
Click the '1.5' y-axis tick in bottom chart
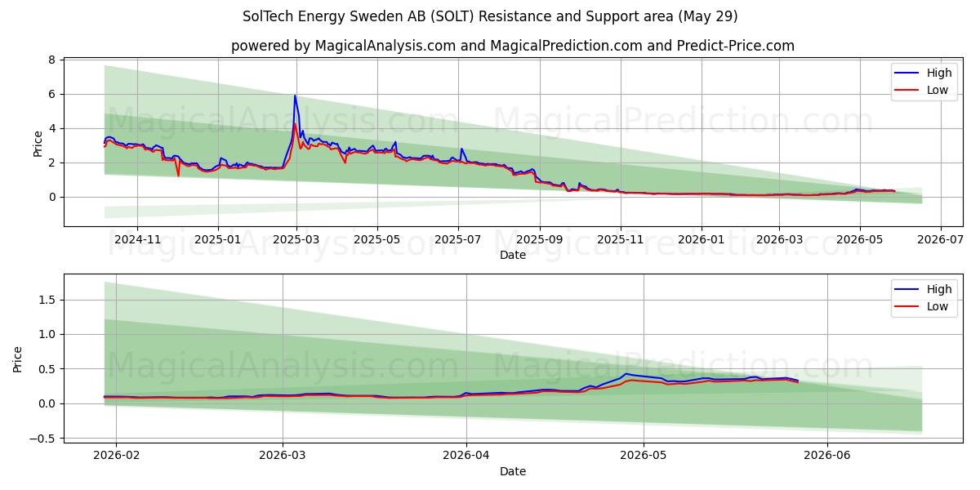pyautogui.click(x=46, y=301)
